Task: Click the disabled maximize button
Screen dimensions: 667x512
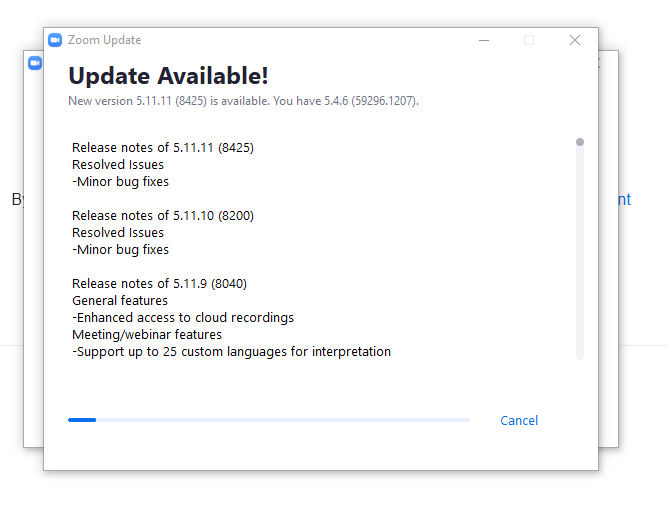Action: click(529, 40)
